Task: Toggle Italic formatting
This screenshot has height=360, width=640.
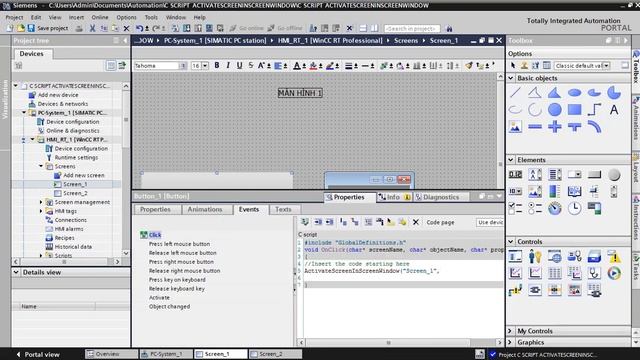Action: (x=228, y=65)
